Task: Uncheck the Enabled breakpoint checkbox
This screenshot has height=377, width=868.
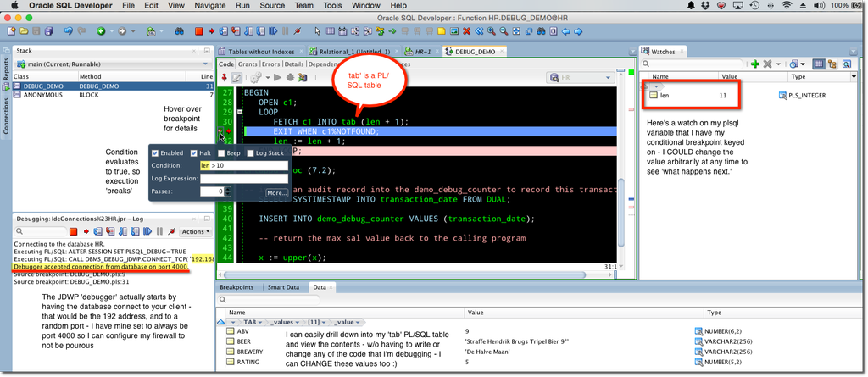Action: (x=156, y=152)
